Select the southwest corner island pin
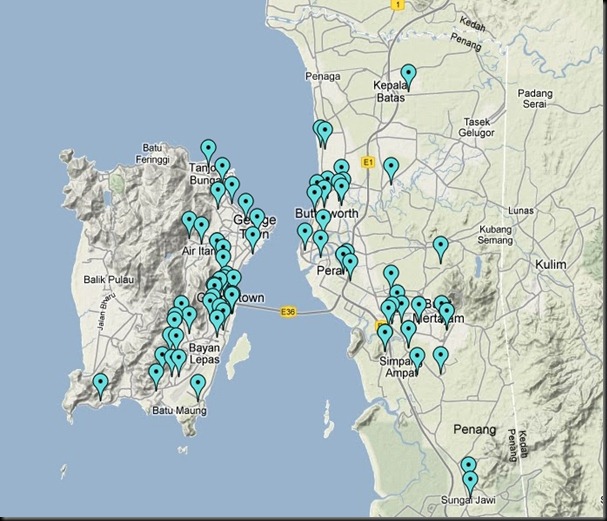 (x=101, y=386)
